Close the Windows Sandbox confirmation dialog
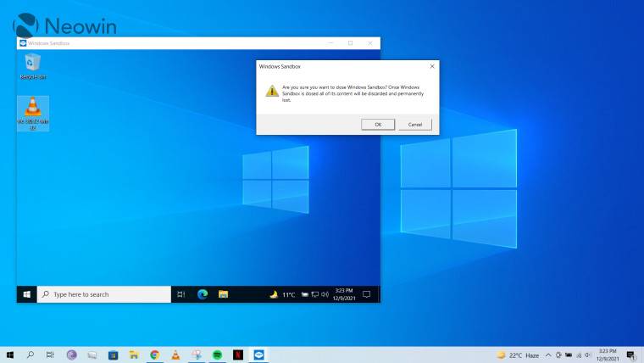The image size is (644, 363). 432,65
